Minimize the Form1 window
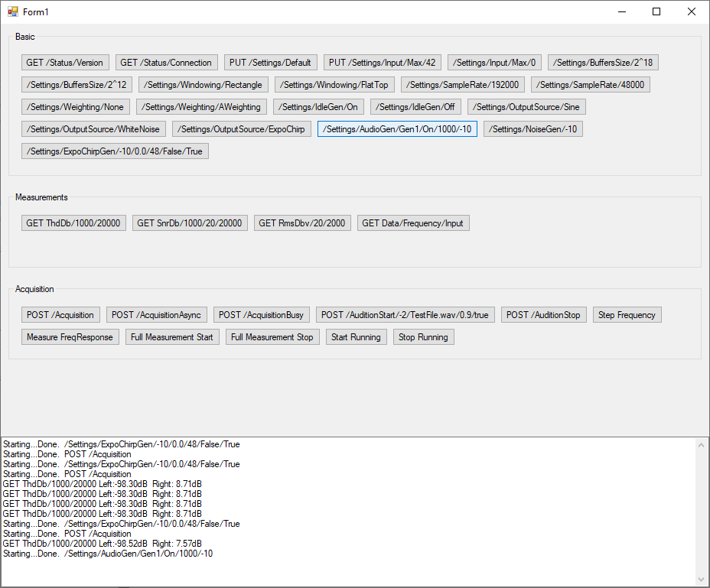This screenshot has width=710, height=588. (x=622, y=11)
